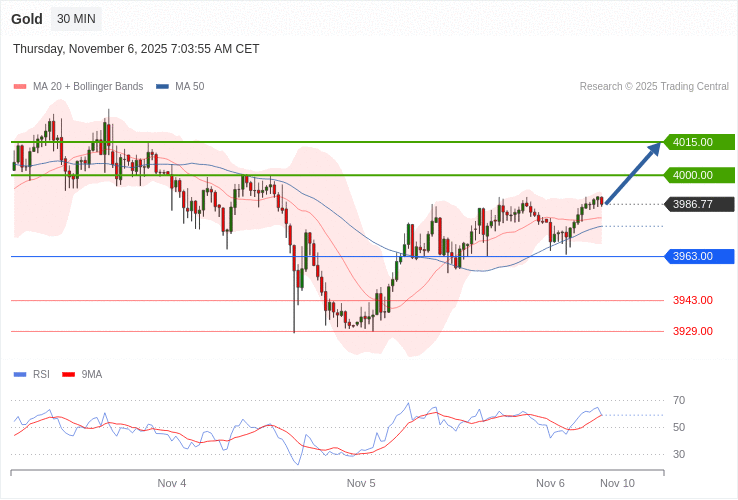Click the 'Nov 4' date axis label

click(172, 484)
